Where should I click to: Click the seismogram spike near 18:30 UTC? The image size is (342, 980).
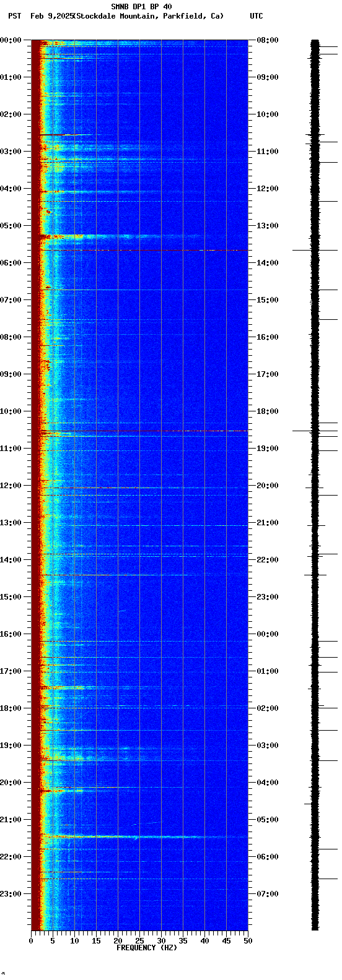click(315, 431)
